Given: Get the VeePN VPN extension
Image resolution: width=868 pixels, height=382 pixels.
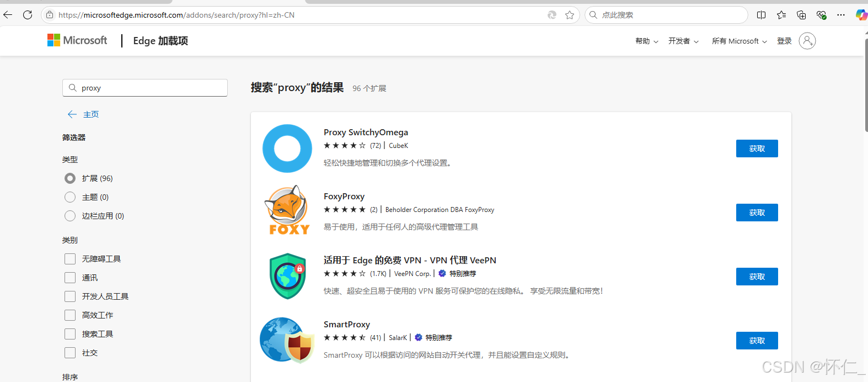Looking at the screenshot, I should [757, 277].
